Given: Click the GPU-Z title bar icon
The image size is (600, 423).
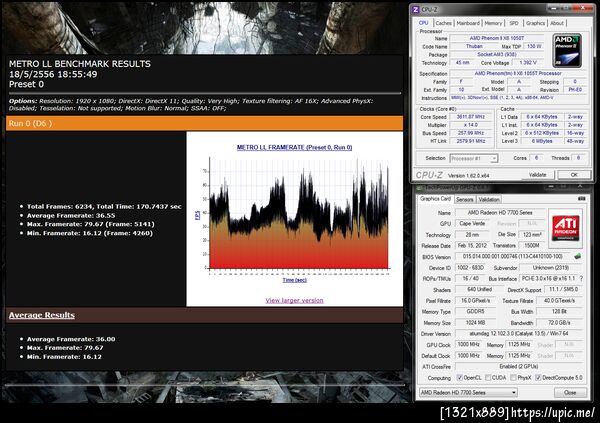Looking at the screenshot, I should point(420,188).
